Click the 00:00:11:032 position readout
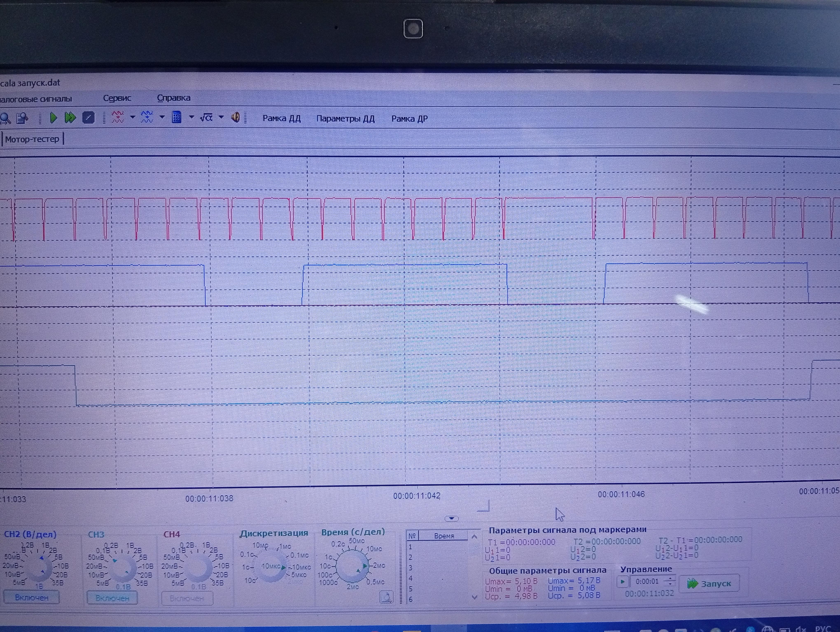Screen dimensions: 840x632 [x=649, y=593]
